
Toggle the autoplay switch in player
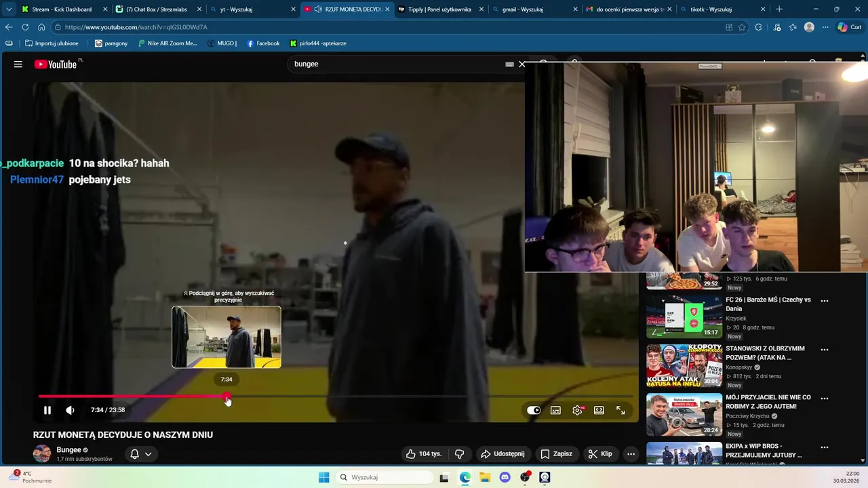pos(534,410)
